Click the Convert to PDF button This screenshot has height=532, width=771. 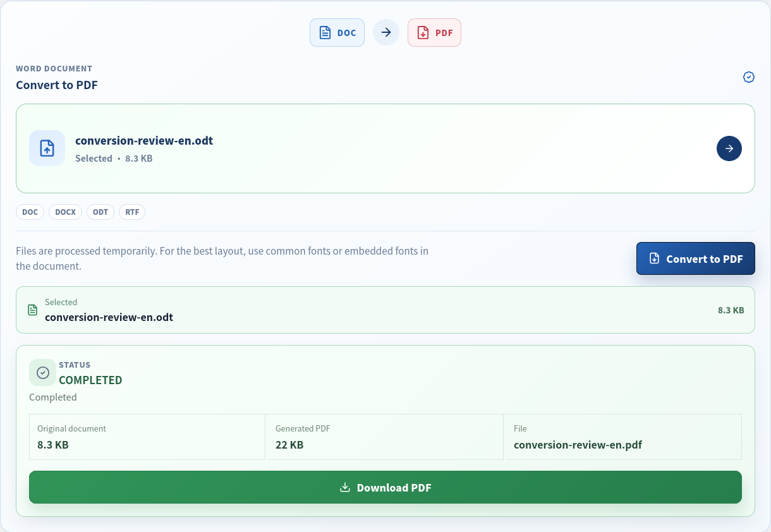point(695,258)
